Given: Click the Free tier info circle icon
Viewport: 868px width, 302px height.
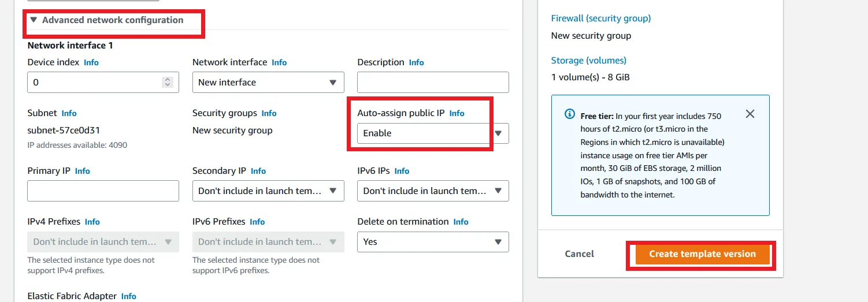Looking at the screenshot, I should point(570,114).
